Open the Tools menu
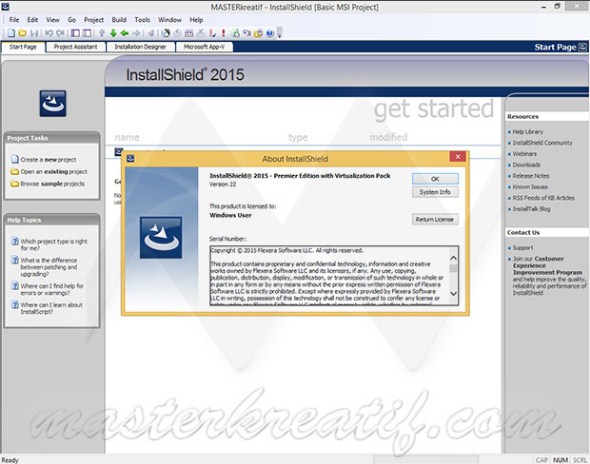This screenshot has width=590, height=464. point(142,20)
